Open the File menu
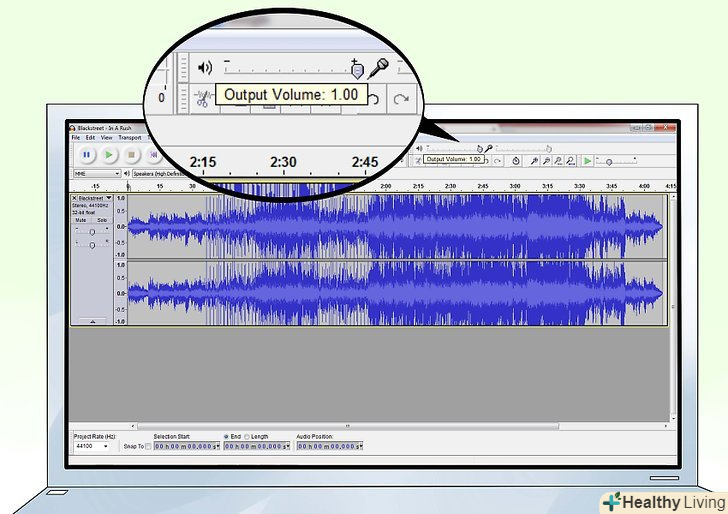 (x=76, y=137)
